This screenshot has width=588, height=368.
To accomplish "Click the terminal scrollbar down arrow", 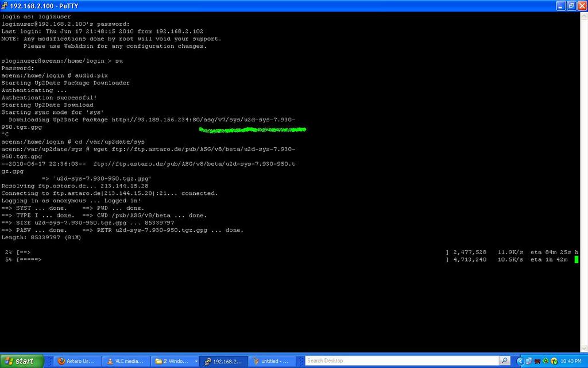I will [584, 349].
